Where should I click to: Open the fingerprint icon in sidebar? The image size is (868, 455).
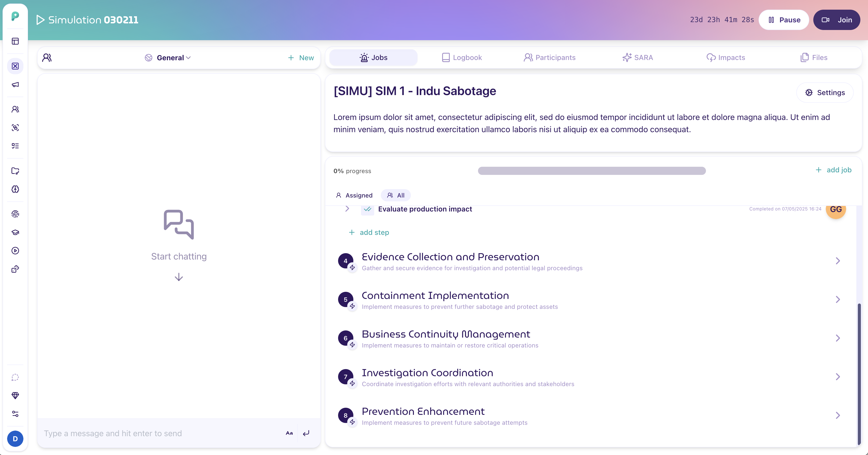[x=15, y=214]
